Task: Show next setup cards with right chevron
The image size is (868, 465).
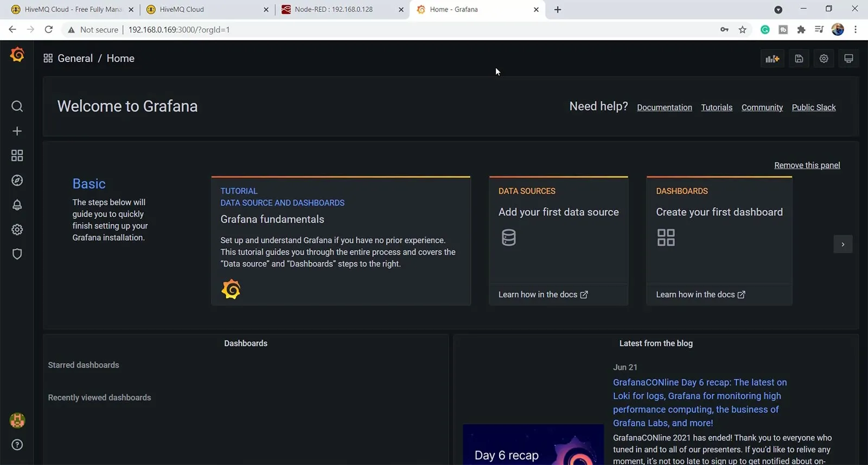Action: point(843,244)
